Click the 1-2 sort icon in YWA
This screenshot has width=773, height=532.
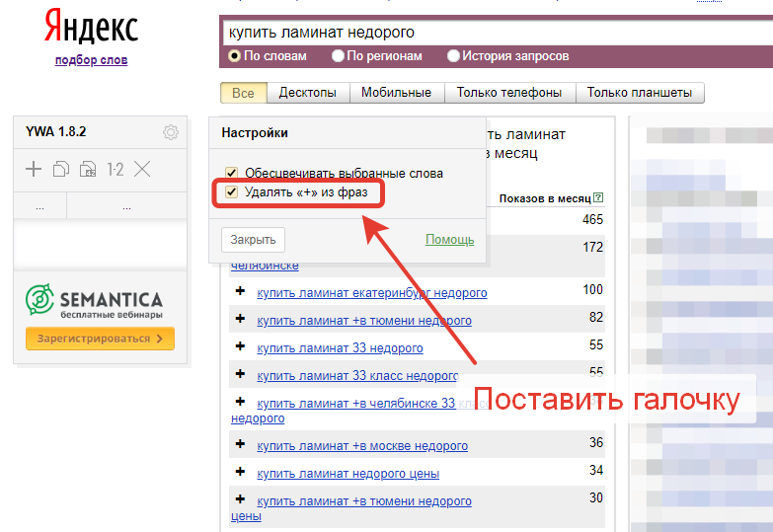pos(115,169)
